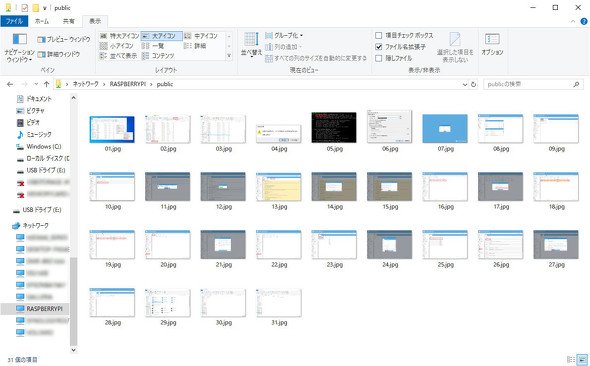This screenshot has width=590, height=366.
Task: Select 詳細 details layout
Action: (x=195, y=46)
